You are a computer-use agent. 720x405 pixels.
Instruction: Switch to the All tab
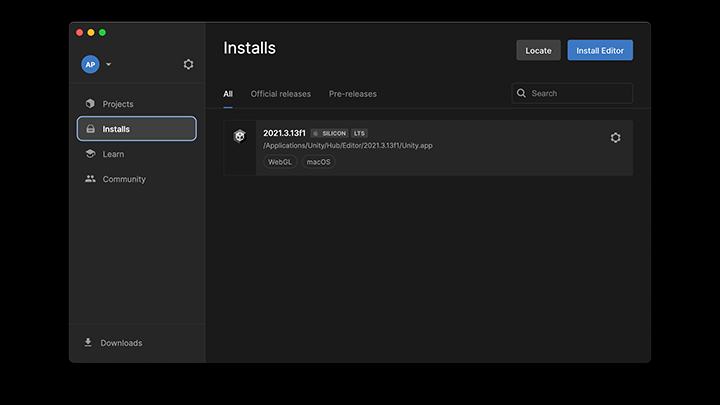tap(228, 94)
